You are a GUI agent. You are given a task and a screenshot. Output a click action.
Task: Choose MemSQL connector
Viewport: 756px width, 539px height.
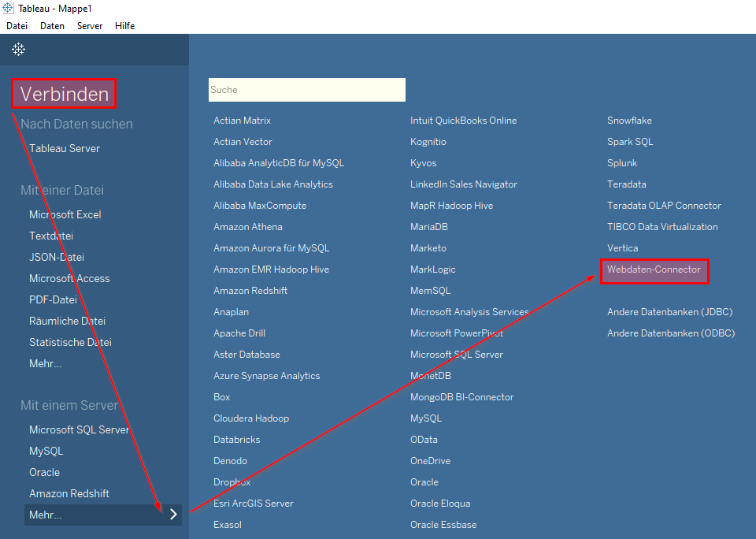pos(431,290)
